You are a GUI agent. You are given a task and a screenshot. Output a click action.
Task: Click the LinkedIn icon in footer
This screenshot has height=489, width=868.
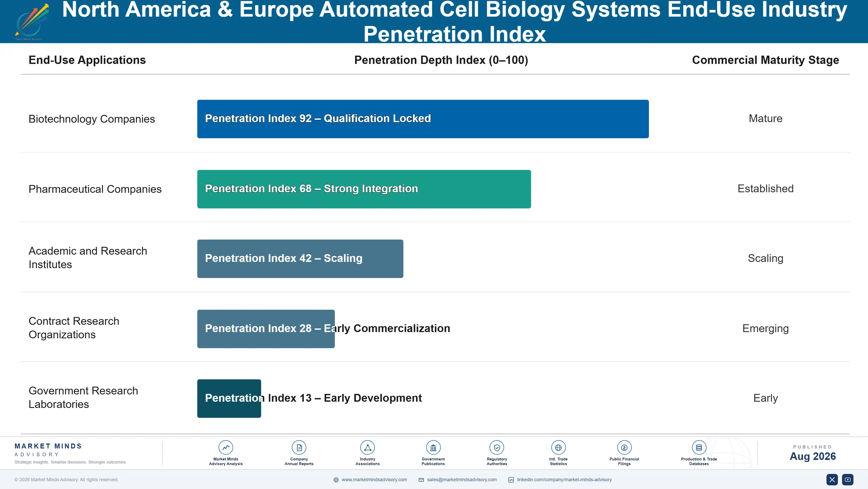pos(511,480)
